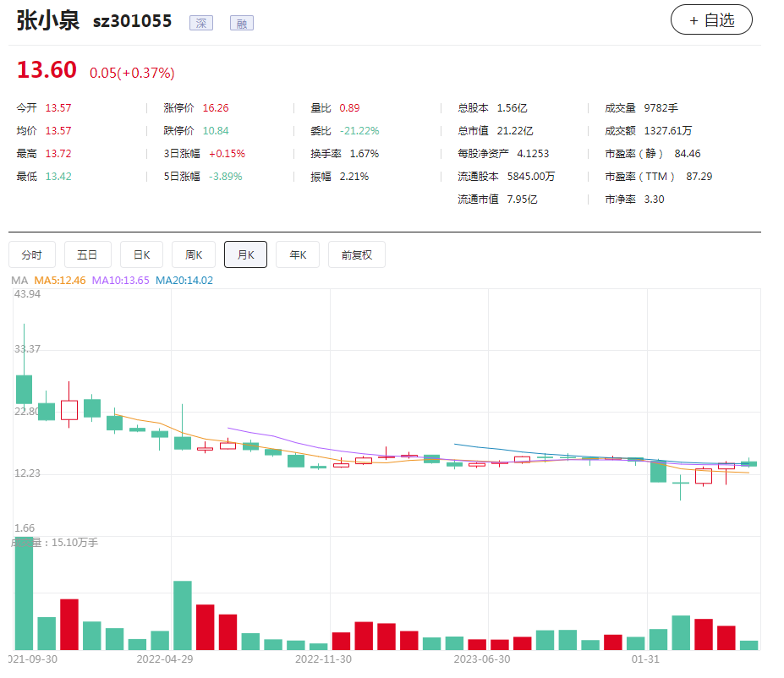
Task: Switch to the 周K chart tab
Action: point(194,254)
